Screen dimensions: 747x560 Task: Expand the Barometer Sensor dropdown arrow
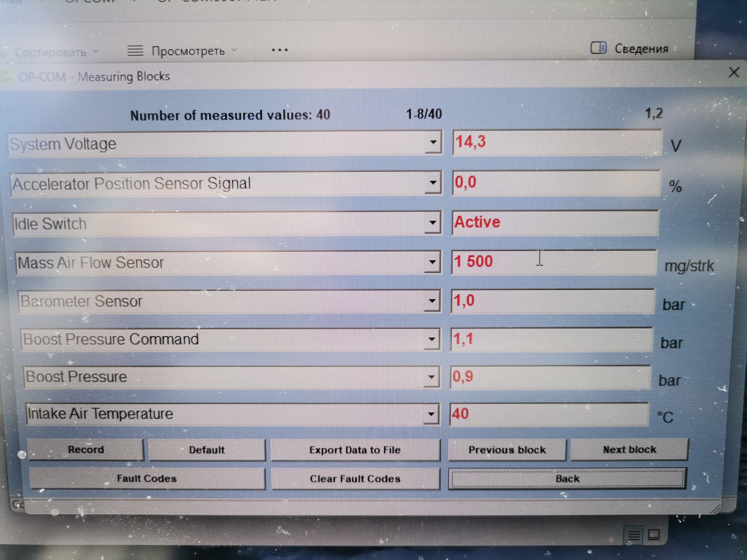click(432, 301)
